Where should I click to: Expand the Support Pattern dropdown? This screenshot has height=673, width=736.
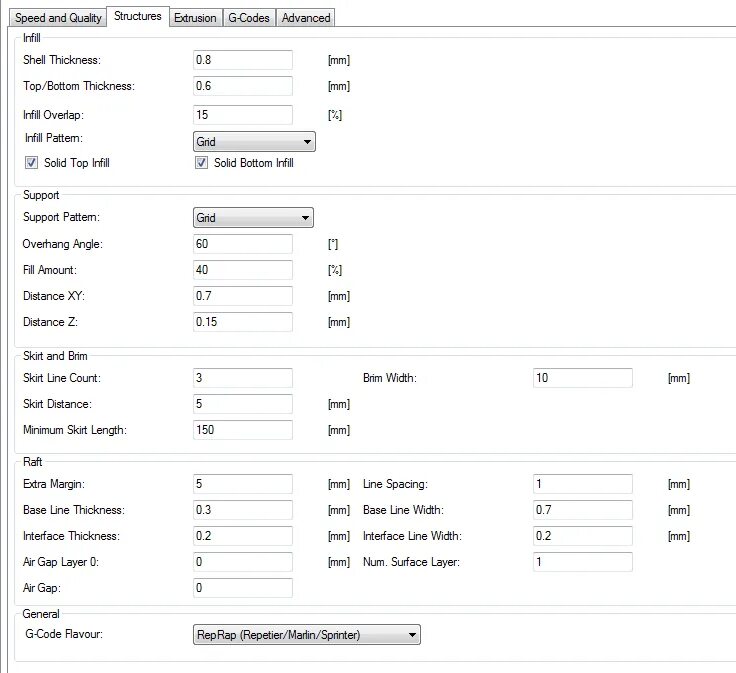(253, 218)
